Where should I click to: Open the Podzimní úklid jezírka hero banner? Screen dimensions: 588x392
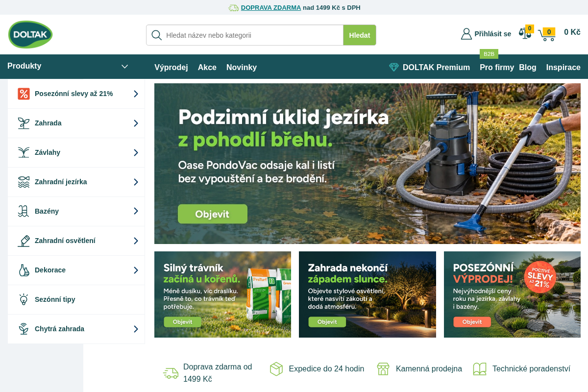pos(367,164)
